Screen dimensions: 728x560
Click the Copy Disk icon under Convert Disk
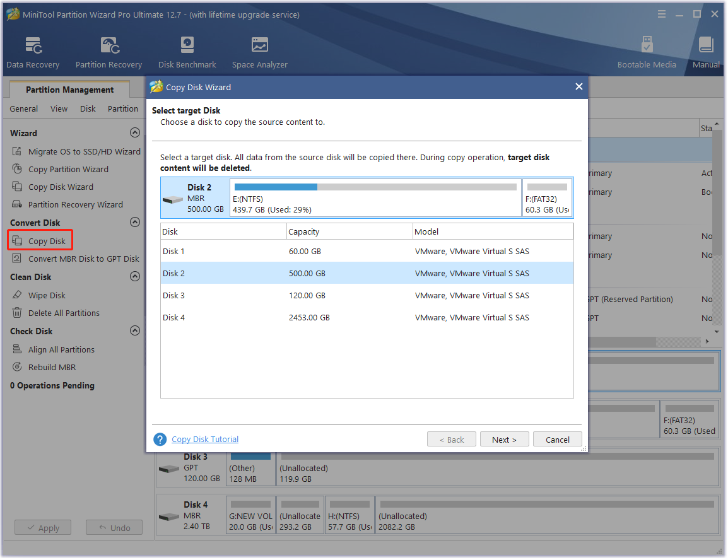click(16, 240)
